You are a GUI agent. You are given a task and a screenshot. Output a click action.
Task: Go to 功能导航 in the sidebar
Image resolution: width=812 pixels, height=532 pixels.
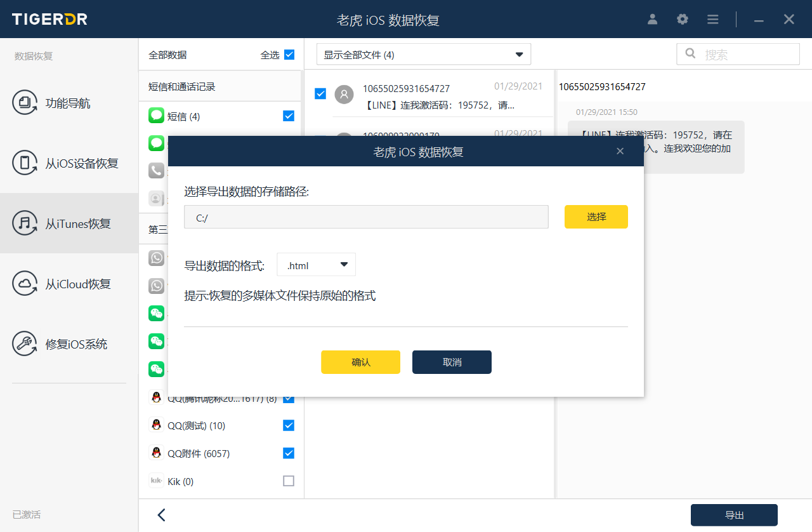(x=69, y=103)
